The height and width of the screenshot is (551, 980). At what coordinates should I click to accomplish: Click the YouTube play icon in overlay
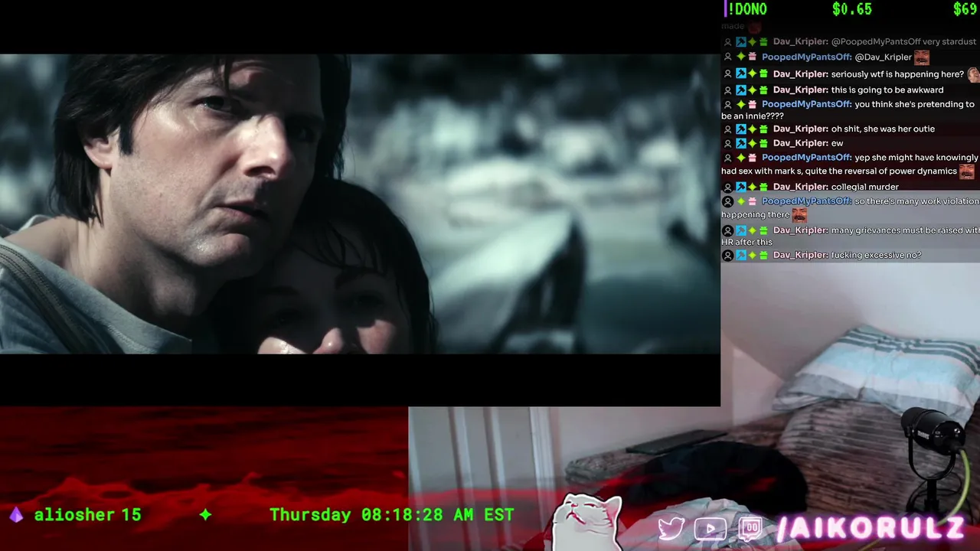pyautogui.click(x=710, y=529)
